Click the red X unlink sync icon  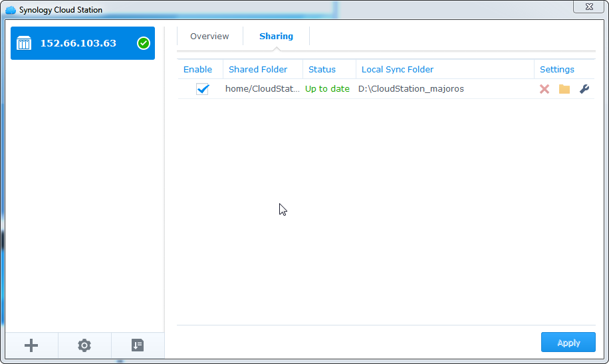[545, 89]
